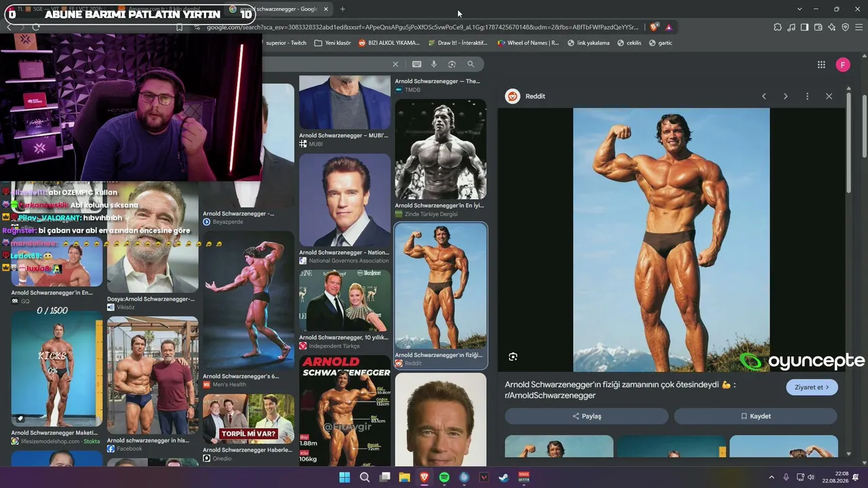Open the Yeni klasör bookmark folder
The width and height of the screenshot is (868, 488).
pyautogui.click(x=332, y=43)
